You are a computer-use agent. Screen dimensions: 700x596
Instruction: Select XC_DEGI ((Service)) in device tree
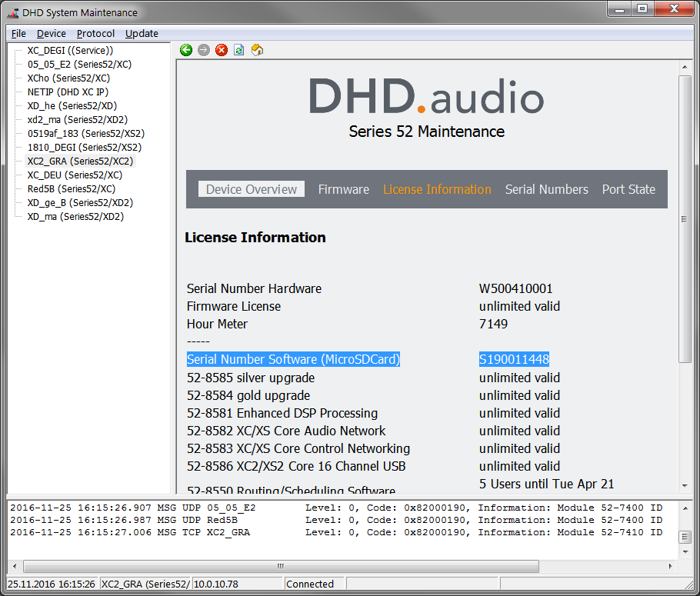(x=70, y=51)
